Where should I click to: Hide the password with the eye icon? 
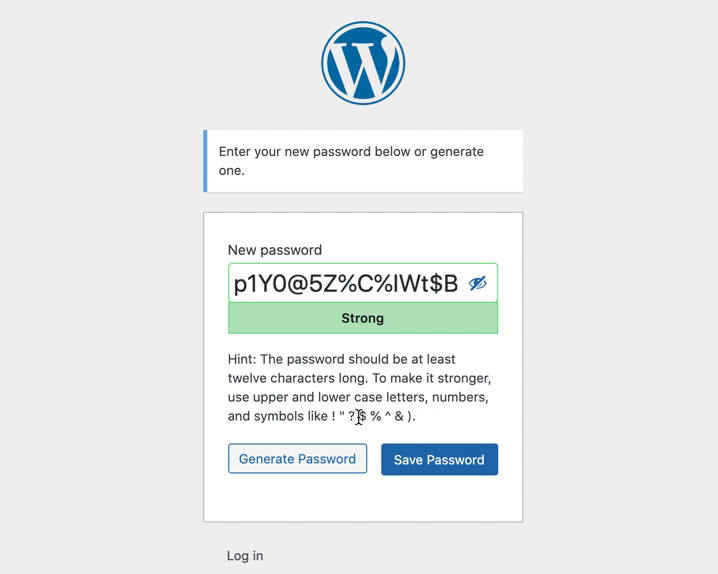[x=478, y=283]
